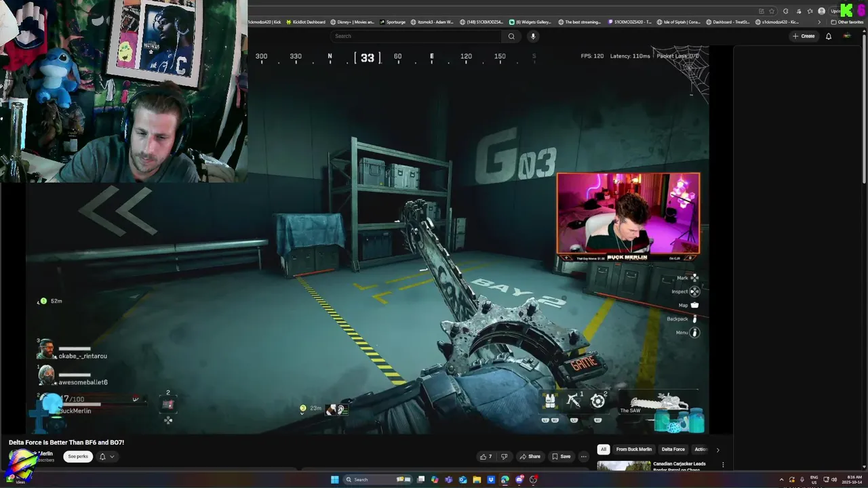This screenshot has width=868, height=488.
Task: Save video to playlist
Action: pos(561,456)
